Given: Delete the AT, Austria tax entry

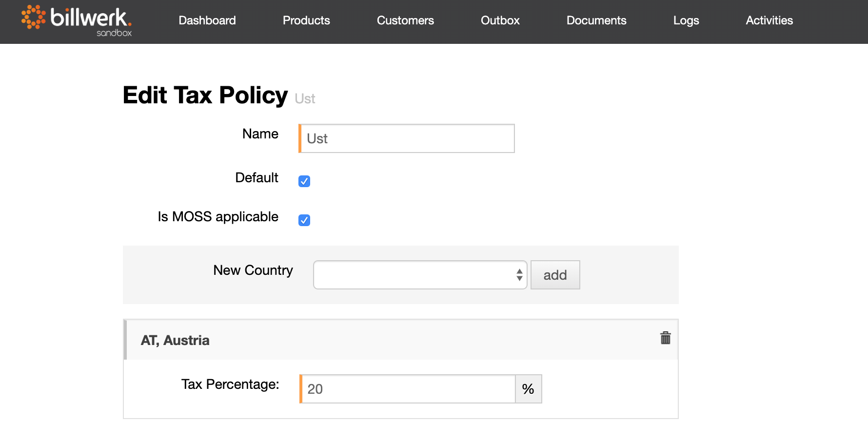Looking at the screenshot, I should point(665,338).
